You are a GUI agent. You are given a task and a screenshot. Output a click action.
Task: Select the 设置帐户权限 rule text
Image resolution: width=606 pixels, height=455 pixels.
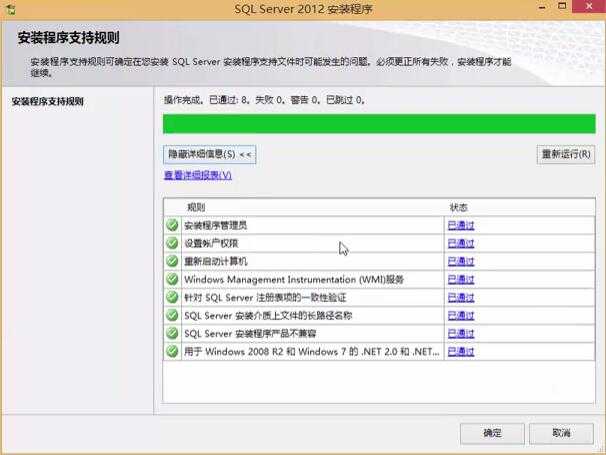click(x=211, y=244)
